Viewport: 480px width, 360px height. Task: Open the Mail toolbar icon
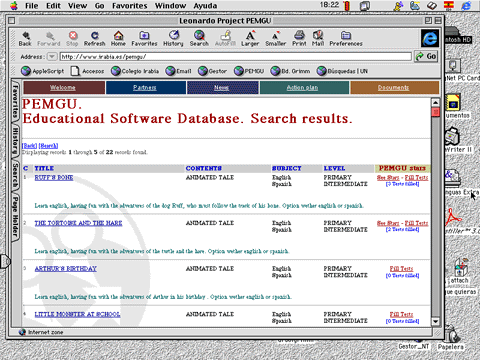[318, 39]
